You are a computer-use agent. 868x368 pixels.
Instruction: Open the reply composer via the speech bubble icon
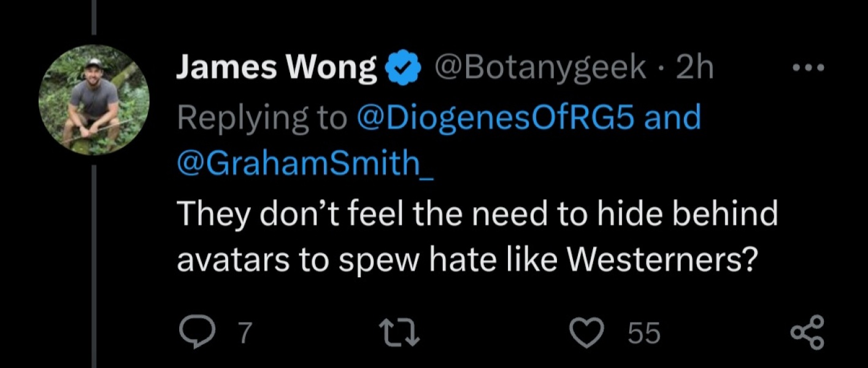pos(198,331)
